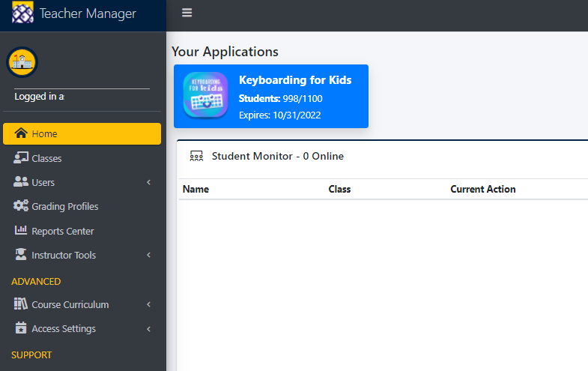This screenshot has height=371, width=588.
Task: Click the Users people icon
Action: click(21, 182)
